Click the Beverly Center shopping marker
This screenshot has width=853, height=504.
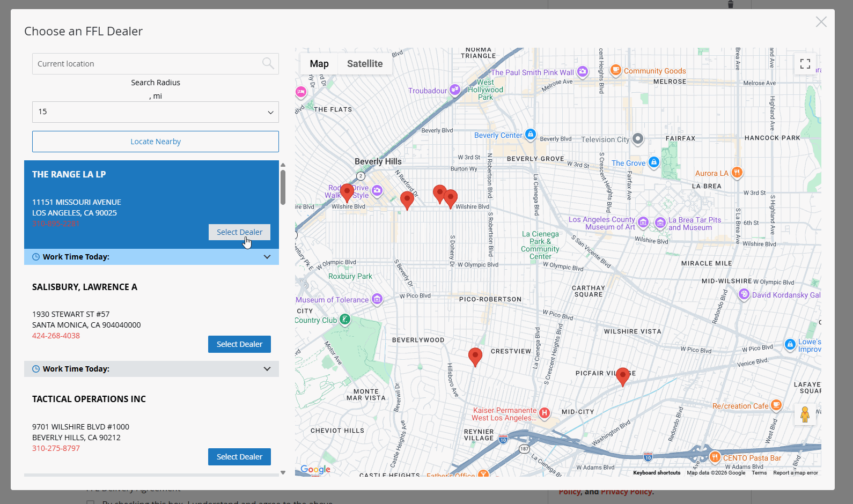pos(530,135)
